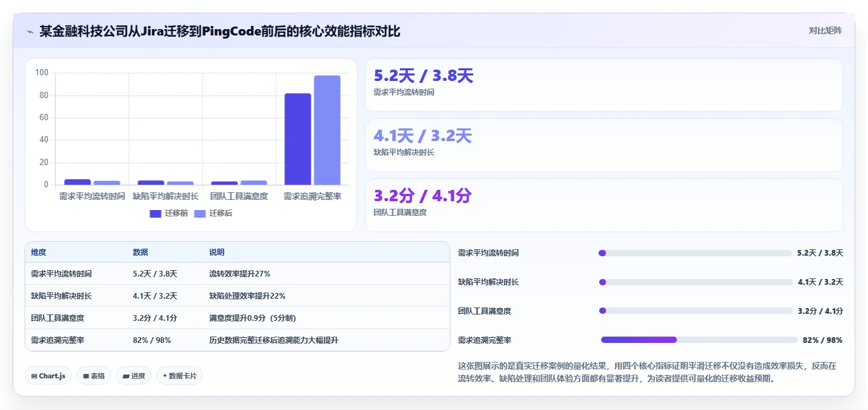Click the 需求追溯完整率 迁移后 bar

(327, 130)
